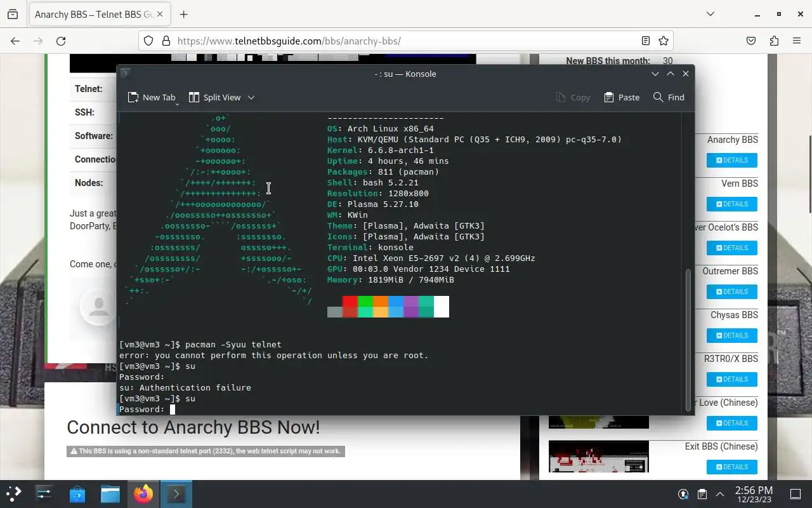Viewport: 812px width, 508px height.
Task: Close the Konsole window
Action: point(686,74)
